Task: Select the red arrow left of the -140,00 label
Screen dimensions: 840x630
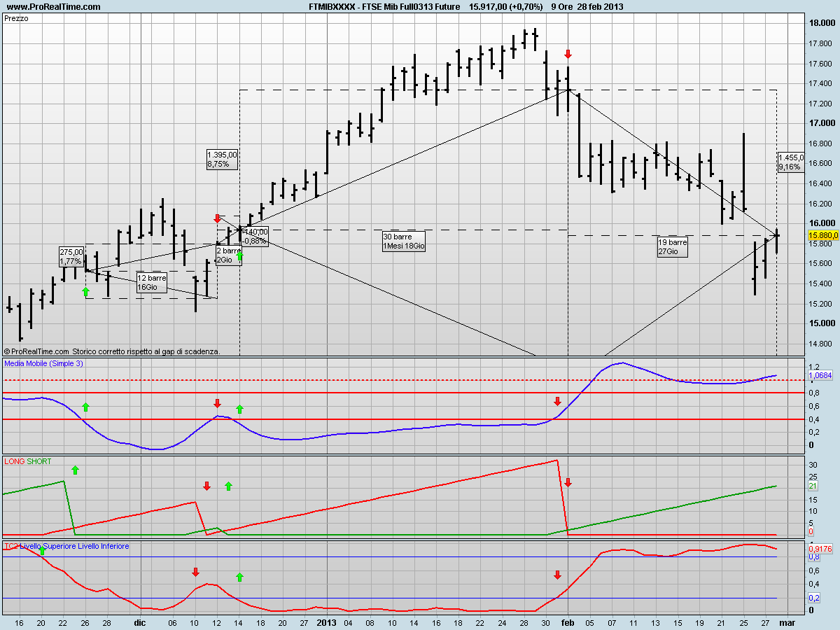Action: [217, 218]
